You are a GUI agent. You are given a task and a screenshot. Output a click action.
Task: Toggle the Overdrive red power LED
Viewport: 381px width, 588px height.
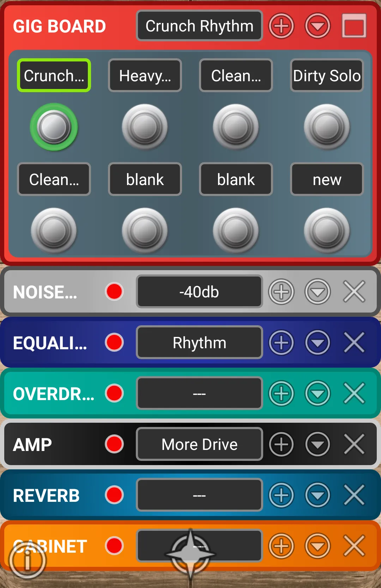pyautogui.click(x=114, y=393)
